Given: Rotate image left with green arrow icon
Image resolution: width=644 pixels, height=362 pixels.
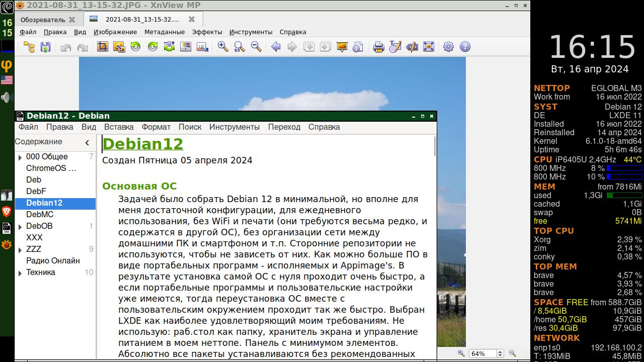Looking at the screenshot, I should tap(135, 47).
